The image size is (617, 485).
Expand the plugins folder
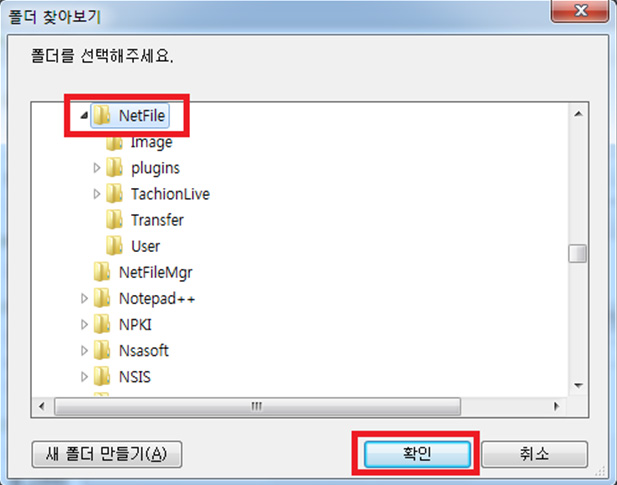tap(96, 168)
